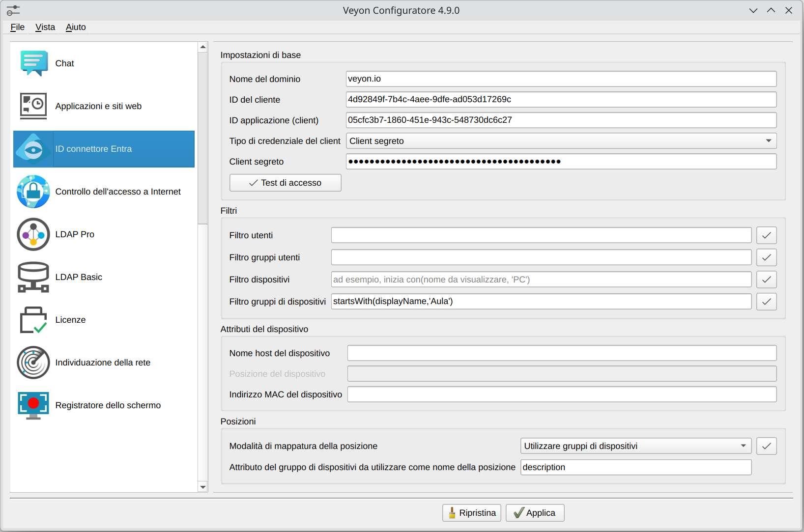
Task: Open the Chat settings icon
Action: tap(33, 63)
